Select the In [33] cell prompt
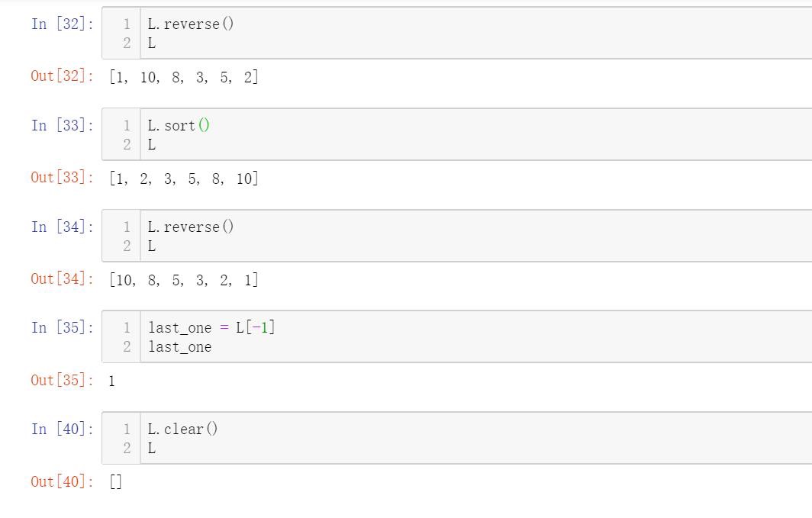 tap(62, 125)
